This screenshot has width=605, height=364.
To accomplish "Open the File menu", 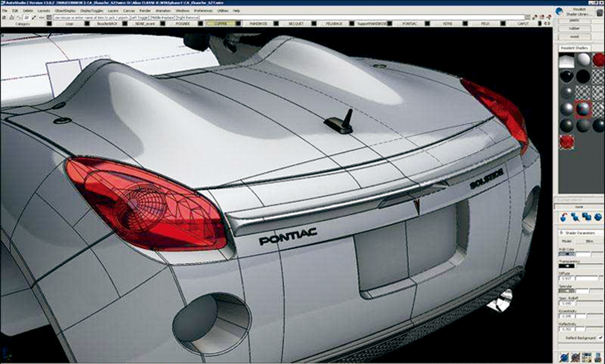I will (x=5, y=10).
